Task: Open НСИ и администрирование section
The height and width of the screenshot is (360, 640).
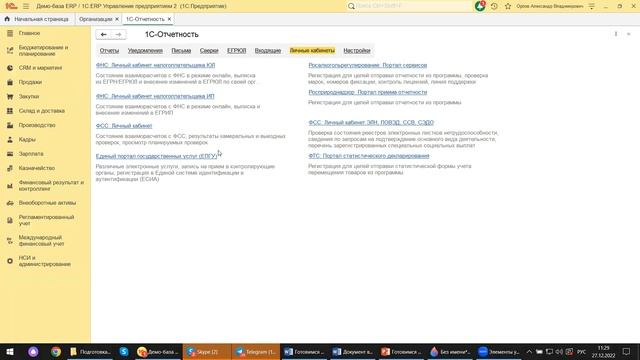Action: 44,261
